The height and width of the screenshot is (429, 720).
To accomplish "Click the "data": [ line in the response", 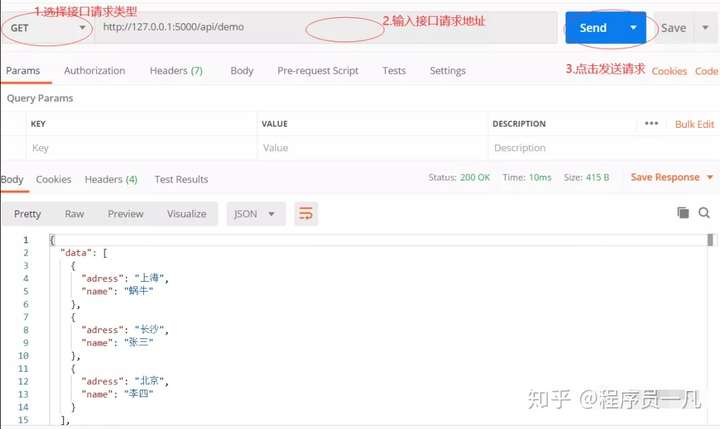I will point(84,253).
